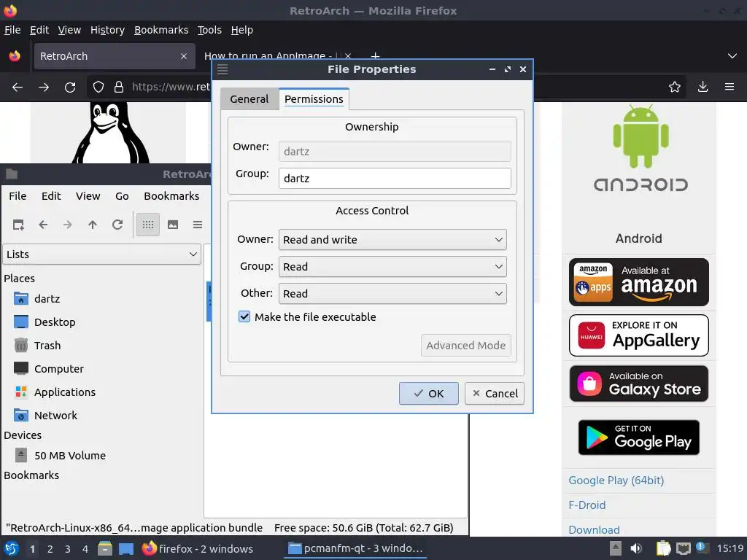Open a new Firefox tab
The width and height of the screenshot is (747, 560).
376,55
